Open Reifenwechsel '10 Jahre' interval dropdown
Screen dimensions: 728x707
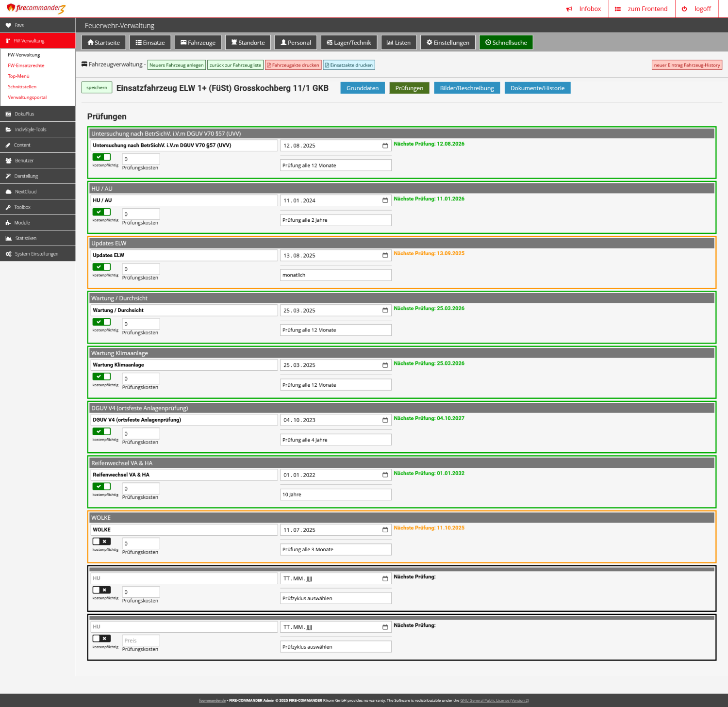(x=335, y=494)
